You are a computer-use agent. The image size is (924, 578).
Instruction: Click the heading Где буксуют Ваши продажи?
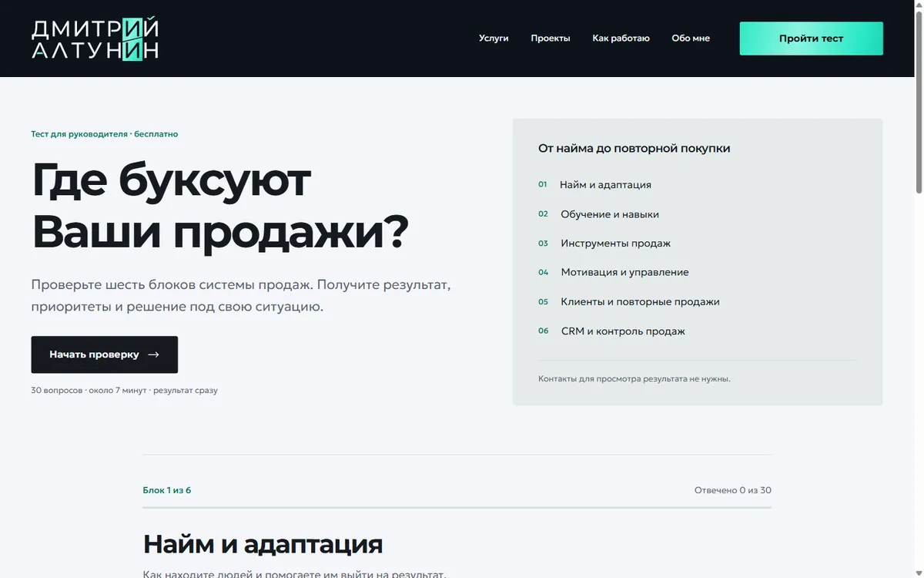(x=220, y=206)
